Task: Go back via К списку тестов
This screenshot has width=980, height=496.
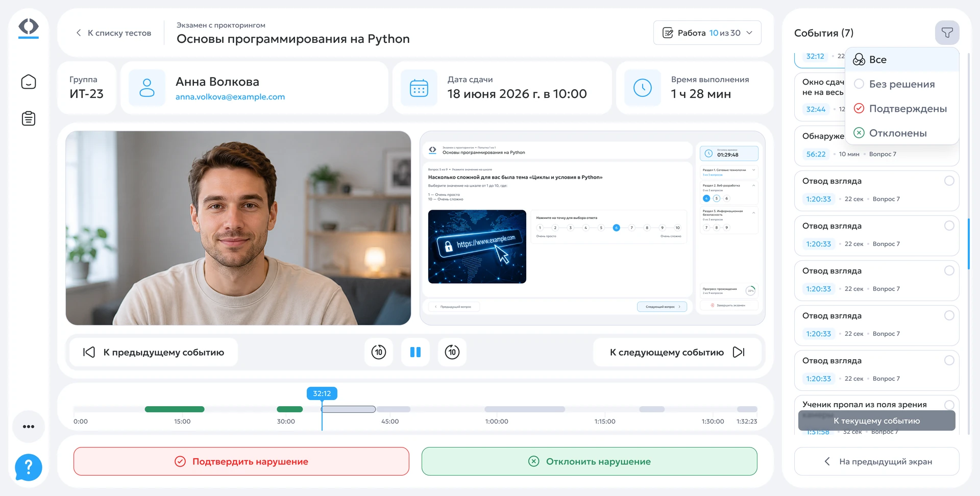Action: click(113, 33)
